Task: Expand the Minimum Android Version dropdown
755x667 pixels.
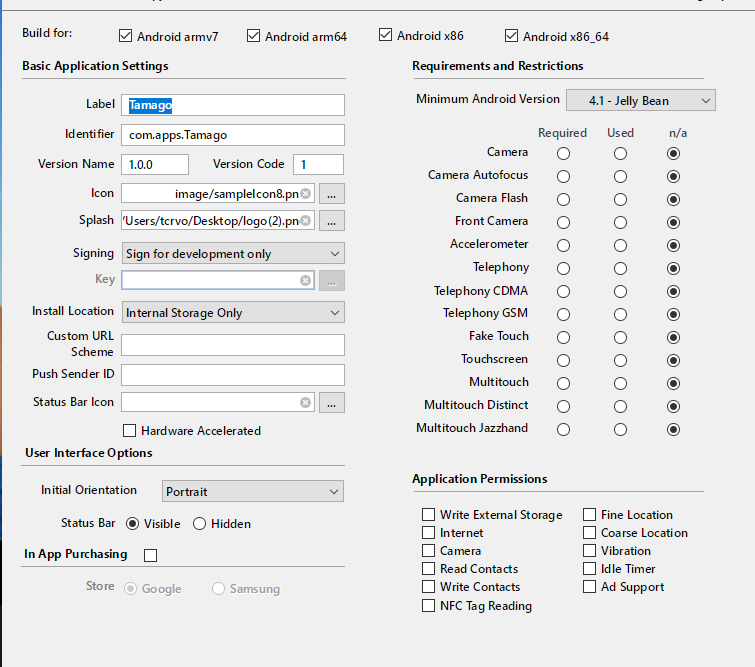Action: point(640,101)
